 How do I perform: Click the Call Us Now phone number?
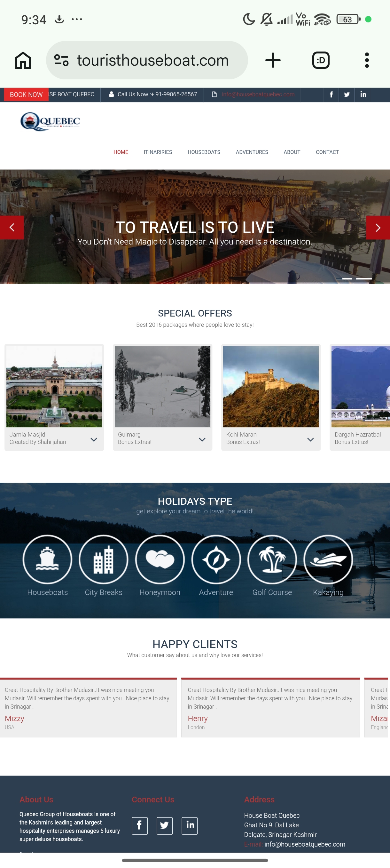(x=157, y=94)
